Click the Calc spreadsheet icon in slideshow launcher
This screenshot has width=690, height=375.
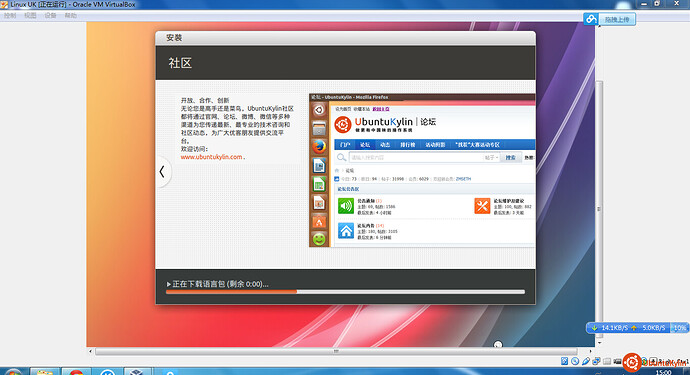point(319,184)
